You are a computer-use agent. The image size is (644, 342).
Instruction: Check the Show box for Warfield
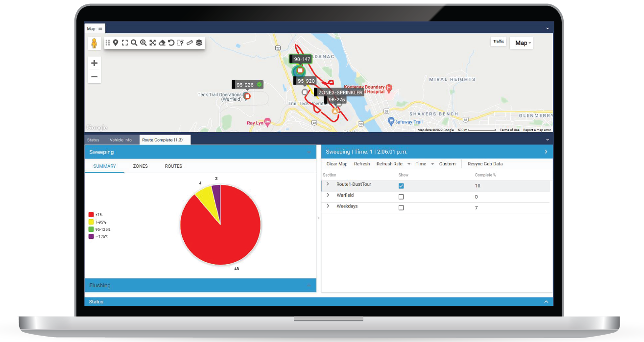(x=401, y=197)
